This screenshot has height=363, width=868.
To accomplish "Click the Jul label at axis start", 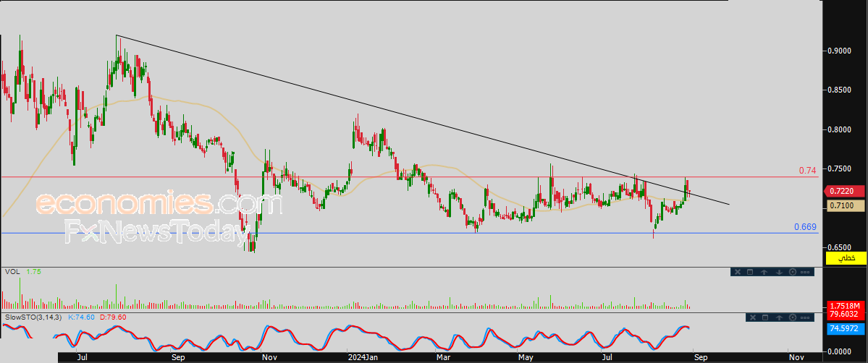I will point(83,358).
